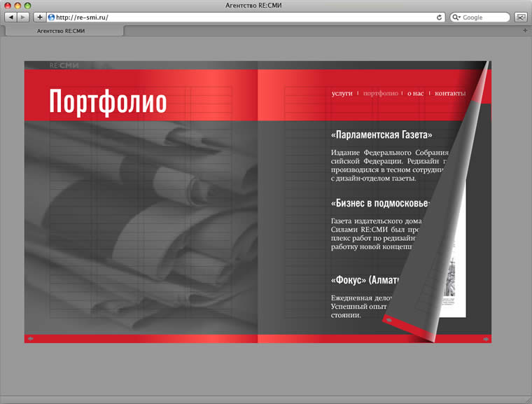Open the «контакты» menu link
This screenshot has width=532, height=404.
(x=449, y=93)
